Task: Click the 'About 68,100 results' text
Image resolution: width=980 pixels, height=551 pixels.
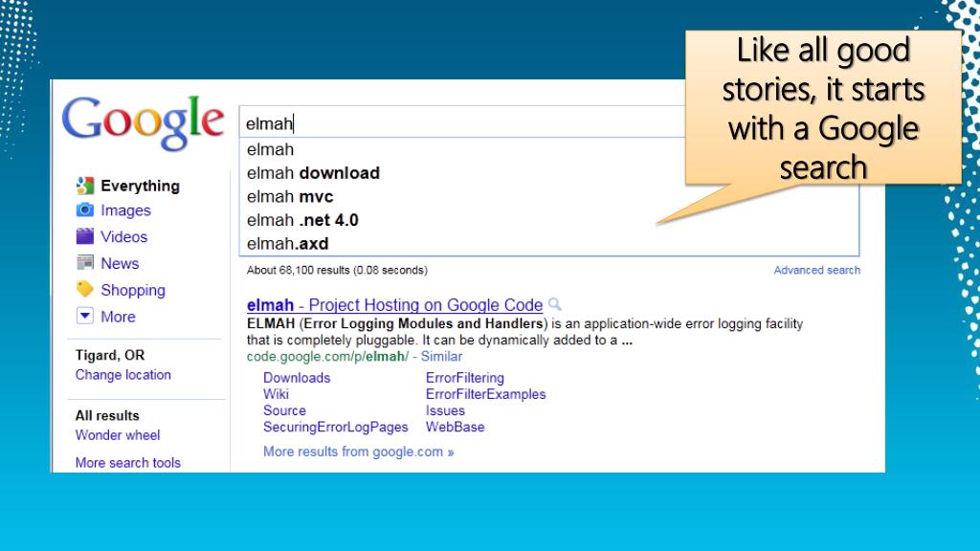Action: [337, 270]
